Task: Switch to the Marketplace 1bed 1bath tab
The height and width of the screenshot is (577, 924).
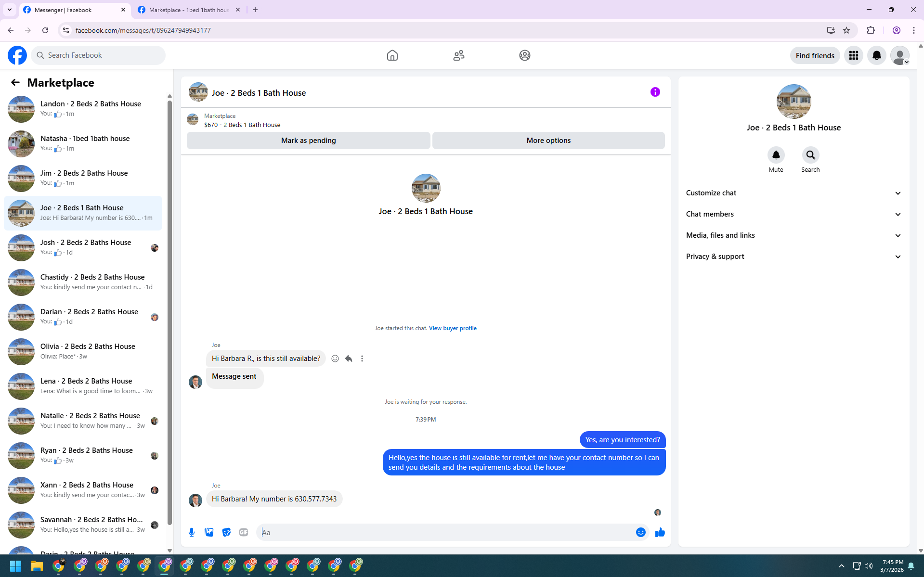Action: point(189,10)
